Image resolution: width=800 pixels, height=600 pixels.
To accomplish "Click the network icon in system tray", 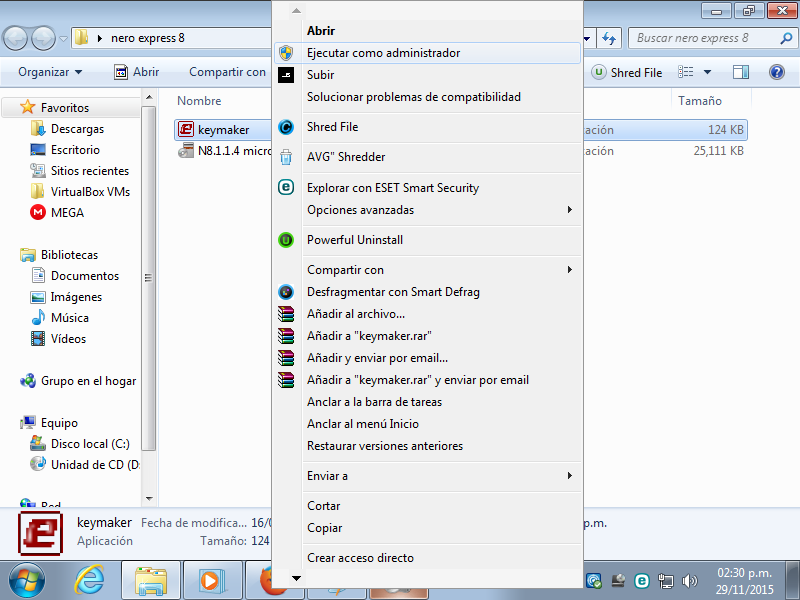I will (665, 581).
